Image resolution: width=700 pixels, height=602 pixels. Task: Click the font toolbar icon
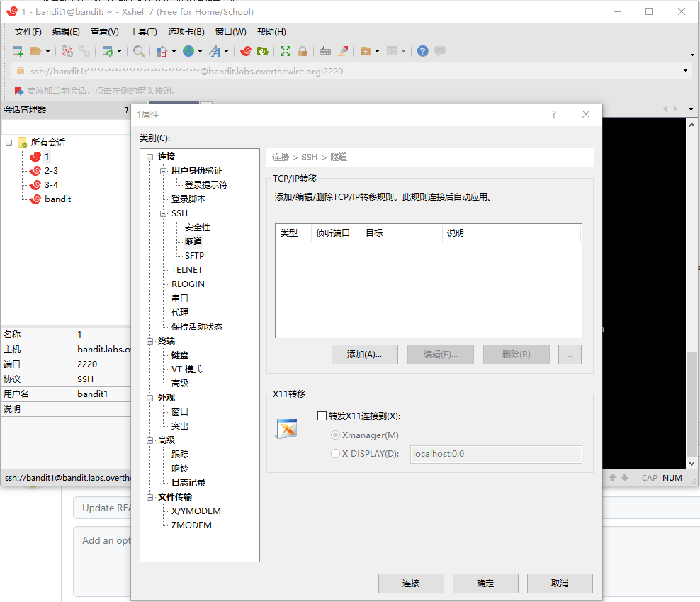(215, 51)
